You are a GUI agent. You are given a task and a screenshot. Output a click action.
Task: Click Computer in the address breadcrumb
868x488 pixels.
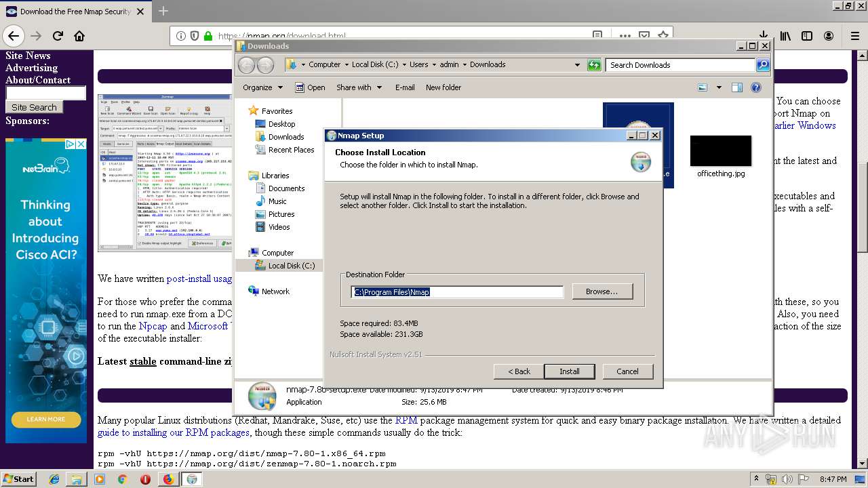coord(324,64)
